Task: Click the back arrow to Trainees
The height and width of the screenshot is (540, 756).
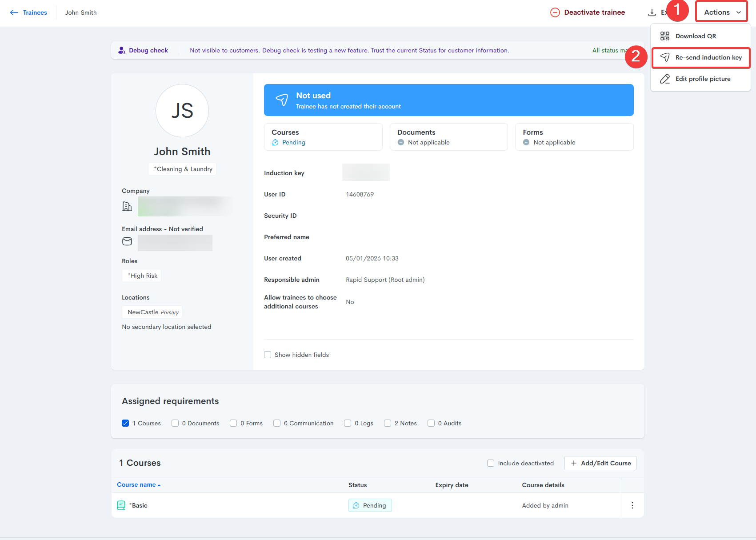Action: click(x=14, y=12)
